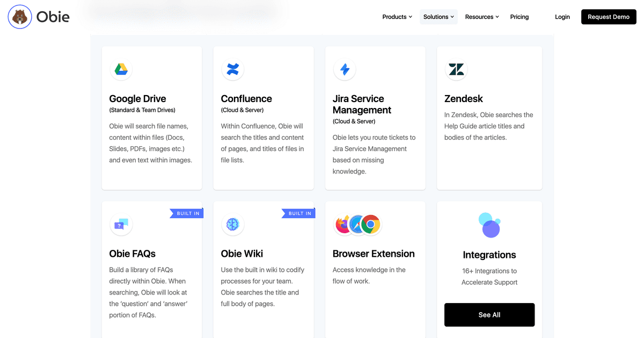Click the Jira Service Management lightning icon

[345, 69]
